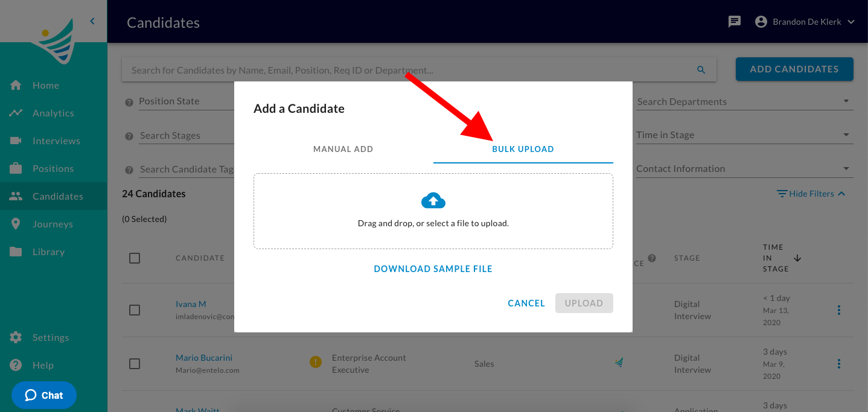The image size is (868, 412).
Task: Click the 24 Candidates count text
Action: click(x=154, y=194)
